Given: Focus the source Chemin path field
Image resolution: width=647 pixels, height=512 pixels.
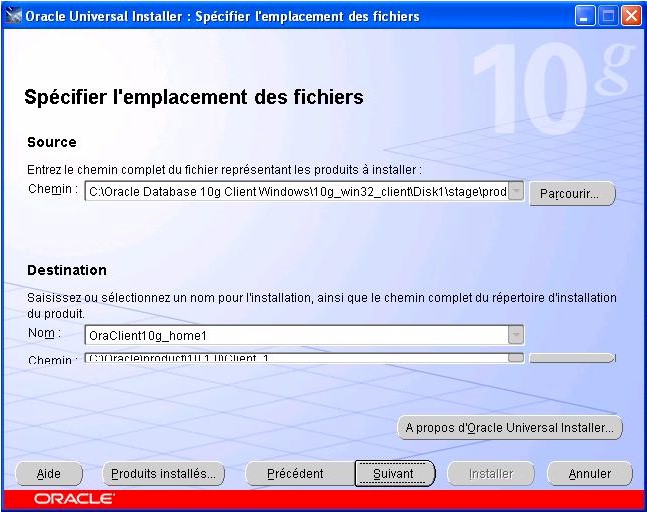Looking at the screenshot, I should (296, 191).
